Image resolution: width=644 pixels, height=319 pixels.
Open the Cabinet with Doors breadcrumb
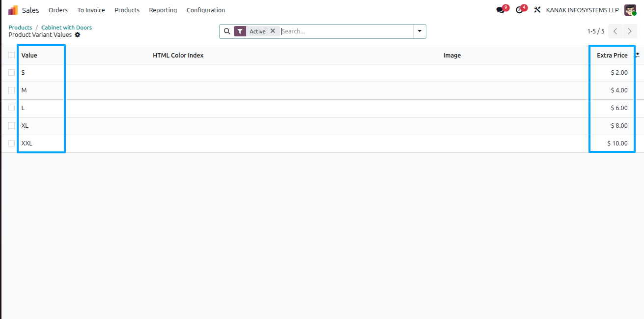(66, 28)
